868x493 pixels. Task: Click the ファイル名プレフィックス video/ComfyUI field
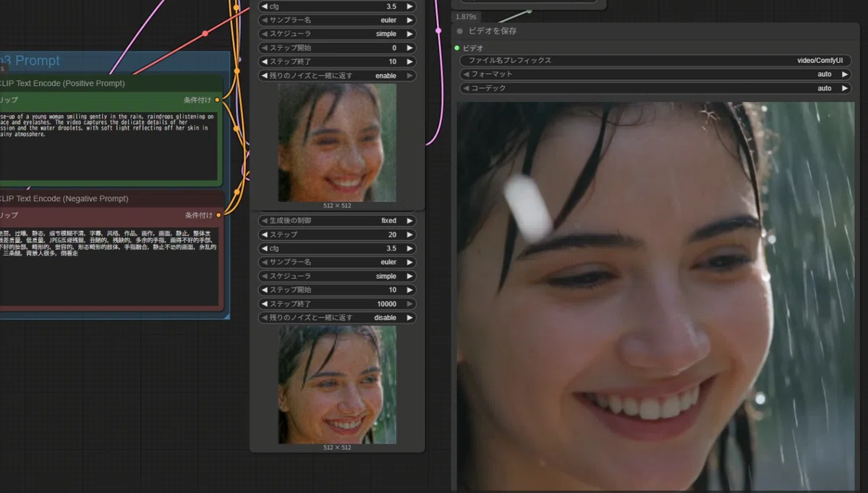pyautogui.click(x=655, y=61)
